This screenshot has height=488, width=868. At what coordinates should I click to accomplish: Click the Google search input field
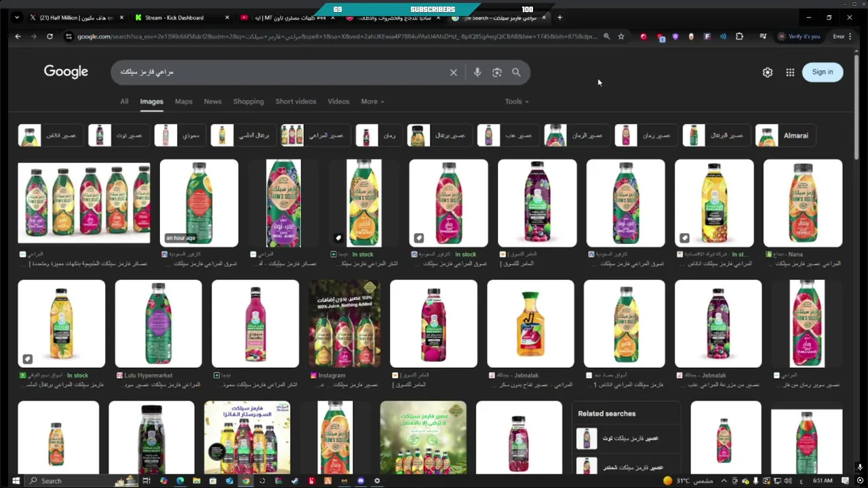pyautogui.click(x=281, y=73)
